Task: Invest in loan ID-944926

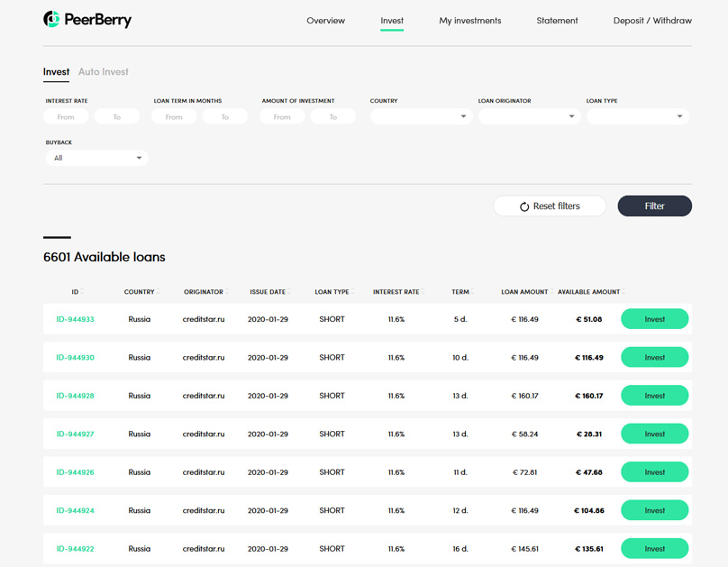Action: pyautogui.click(x=655, y=471)
